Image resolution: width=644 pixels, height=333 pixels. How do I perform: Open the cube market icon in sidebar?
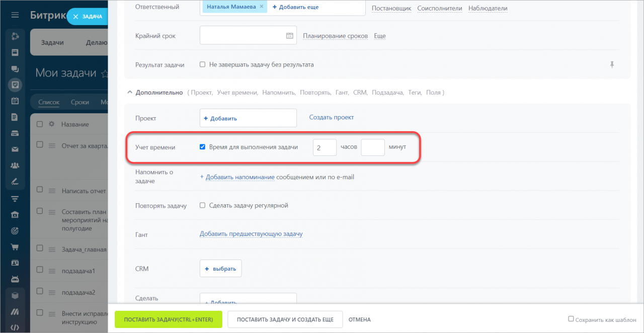[x=15, y=296]
